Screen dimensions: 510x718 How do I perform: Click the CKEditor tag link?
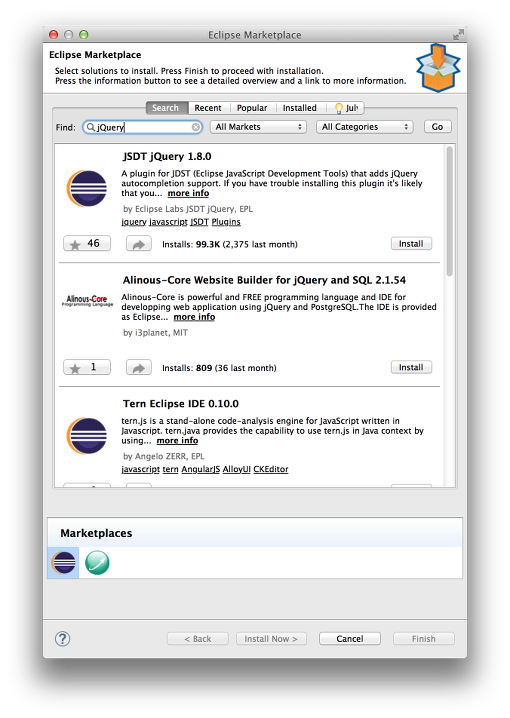(271, 469)
